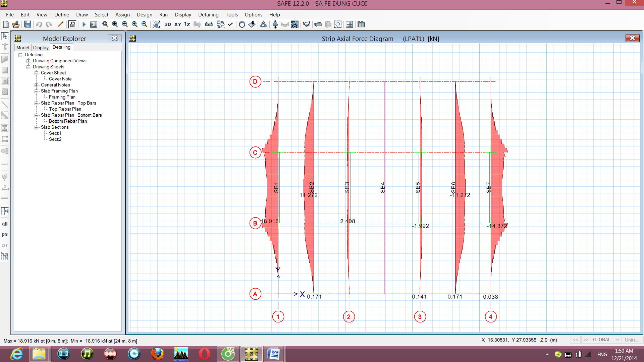Click the 'all' select all button
Image resolution: width=644 pixels, height=362 pixels.
[5, 224]
